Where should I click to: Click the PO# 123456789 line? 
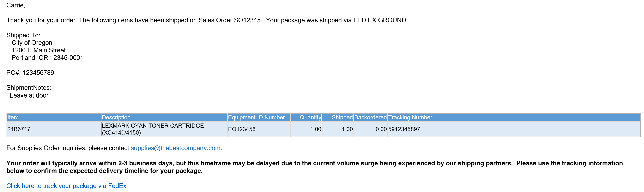(x=30, y=73)
